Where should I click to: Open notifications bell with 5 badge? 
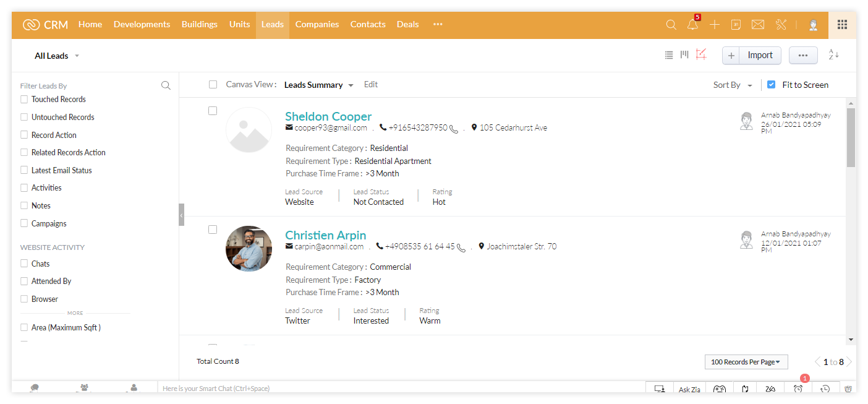tap(693, 24)
